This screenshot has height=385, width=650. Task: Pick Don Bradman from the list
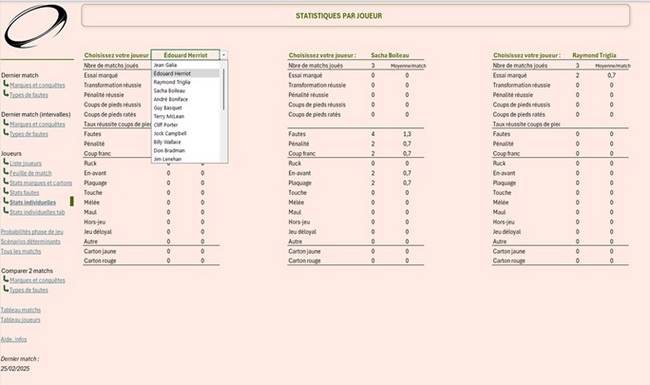tap(169, 150)
